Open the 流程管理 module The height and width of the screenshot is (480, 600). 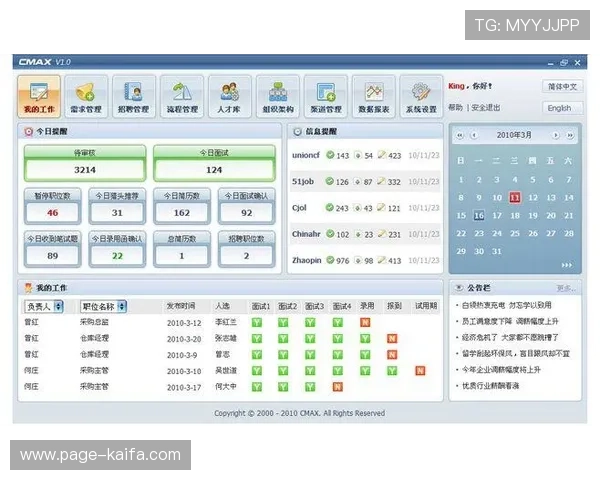182,96
